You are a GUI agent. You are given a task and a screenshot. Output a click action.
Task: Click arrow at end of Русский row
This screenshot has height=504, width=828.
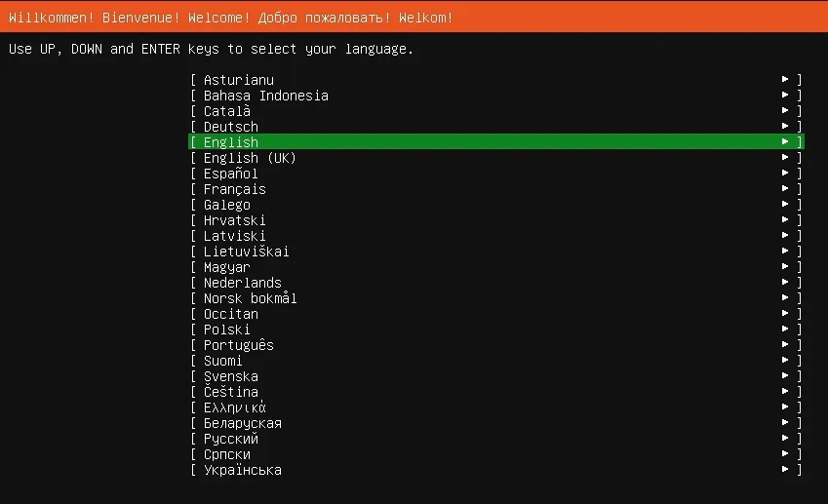(x=785, y=438)
